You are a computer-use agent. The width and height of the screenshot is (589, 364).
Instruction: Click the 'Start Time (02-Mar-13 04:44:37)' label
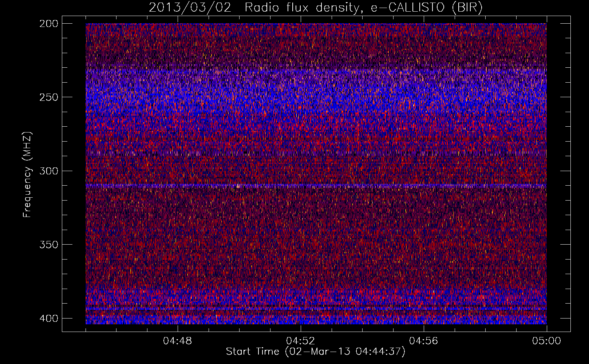316,352
